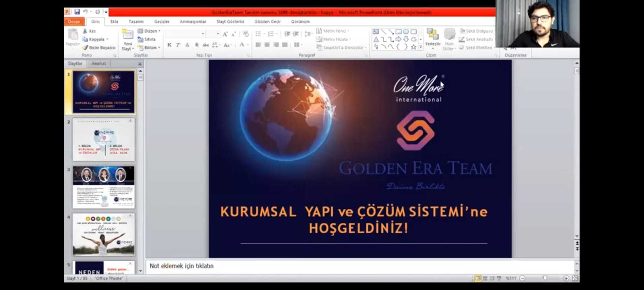
Task: Zoom out with the minus button
Action: (522, 278)
